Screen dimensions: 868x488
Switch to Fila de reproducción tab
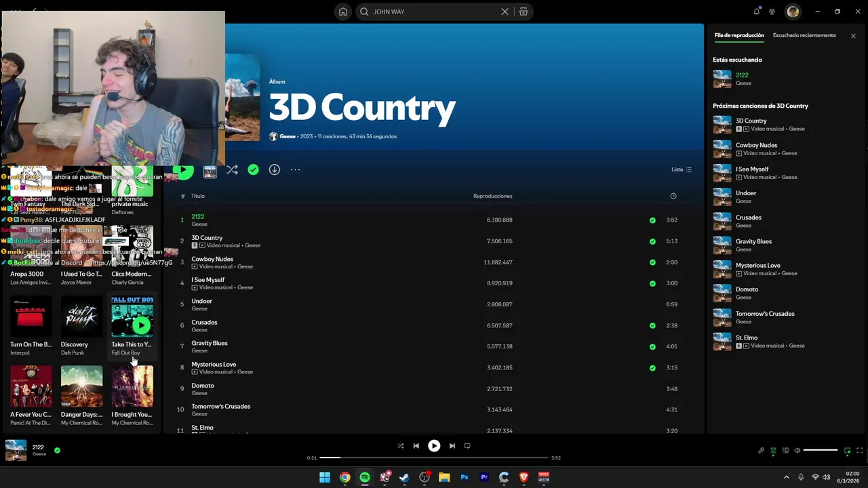(739, 35)
